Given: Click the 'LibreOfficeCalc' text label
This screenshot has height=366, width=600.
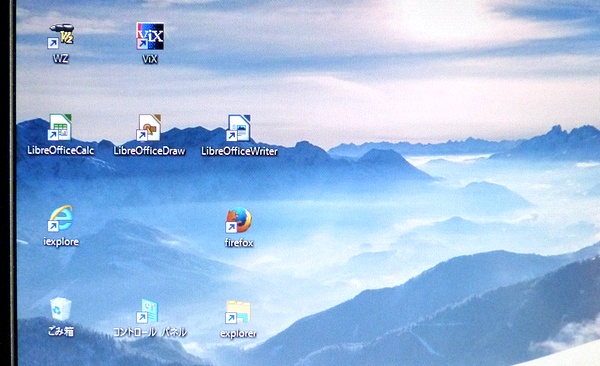Looking at the screenshot, I should (60, 150).
